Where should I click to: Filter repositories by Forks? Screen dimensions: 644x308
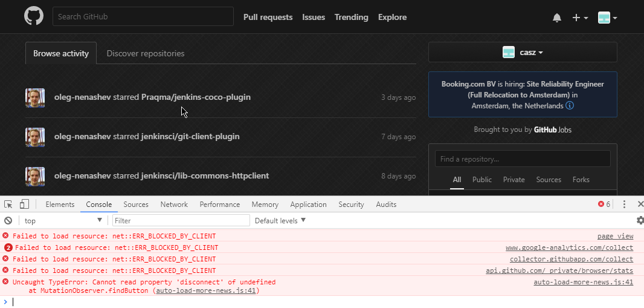click(x=581, y=180)
